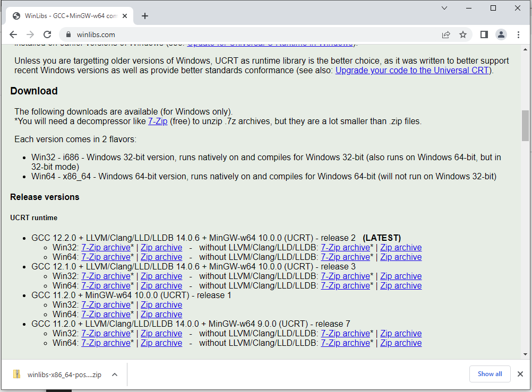This screenshot has height=392, width=532.
Task: Toggle the browser side panel icon
Action: coord(484,34)
